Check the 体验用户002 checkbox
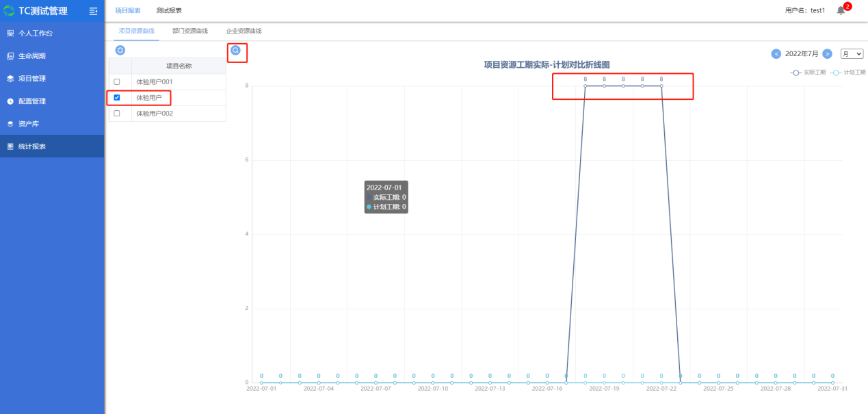The width and height of the screenshot is (868, 414). (x=116, y=114)
